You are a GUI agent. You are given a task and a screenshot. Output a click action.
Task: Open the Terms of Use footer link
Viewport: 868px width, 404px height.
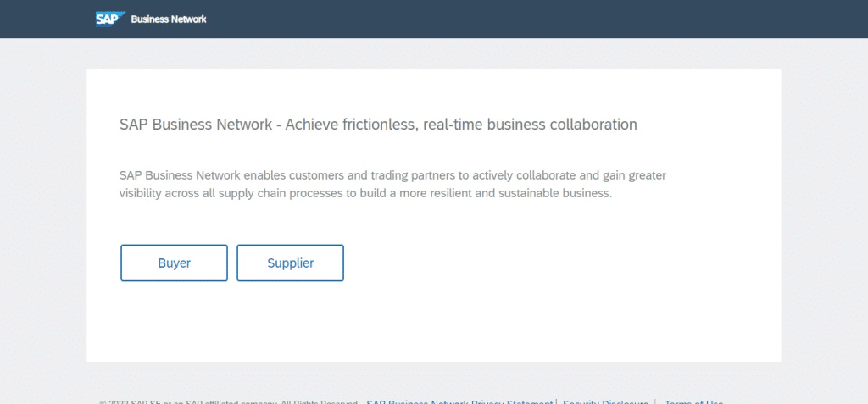pos(693,401)
